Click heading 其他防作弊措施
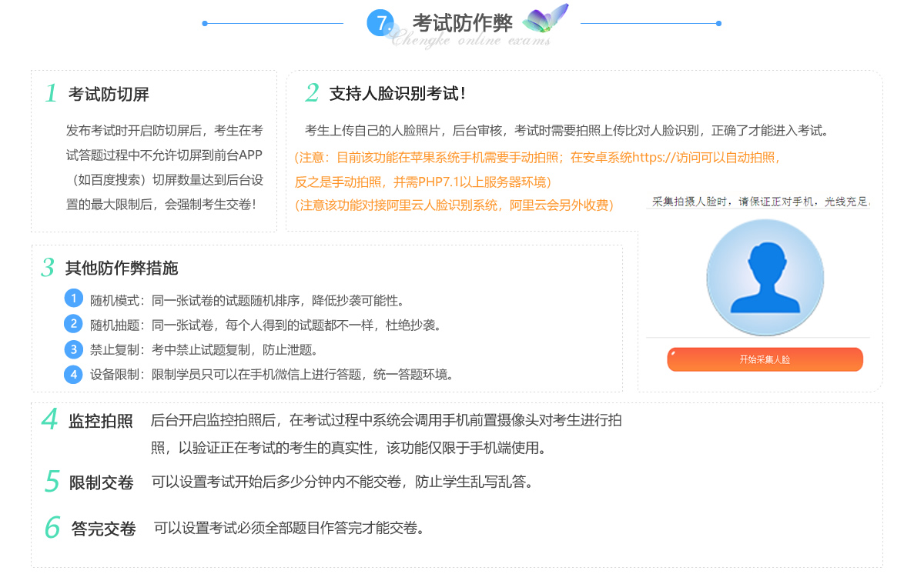924x574 pixels. (122, 268)
